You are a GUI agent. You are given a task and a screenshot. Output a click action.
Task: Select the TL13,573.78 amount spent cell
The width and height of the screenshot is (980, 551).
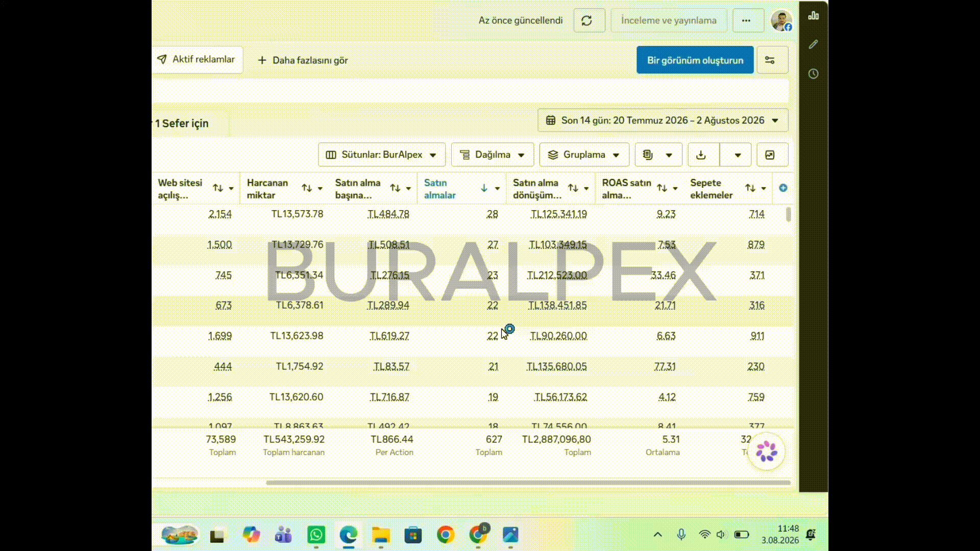[297, 214]
